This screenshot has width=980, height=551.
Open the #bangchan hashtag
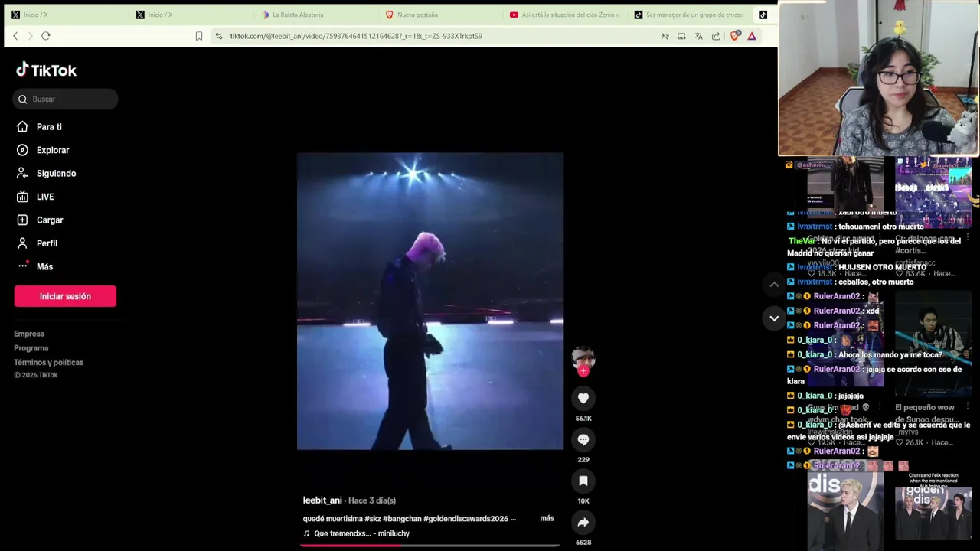tap(402, 519)
